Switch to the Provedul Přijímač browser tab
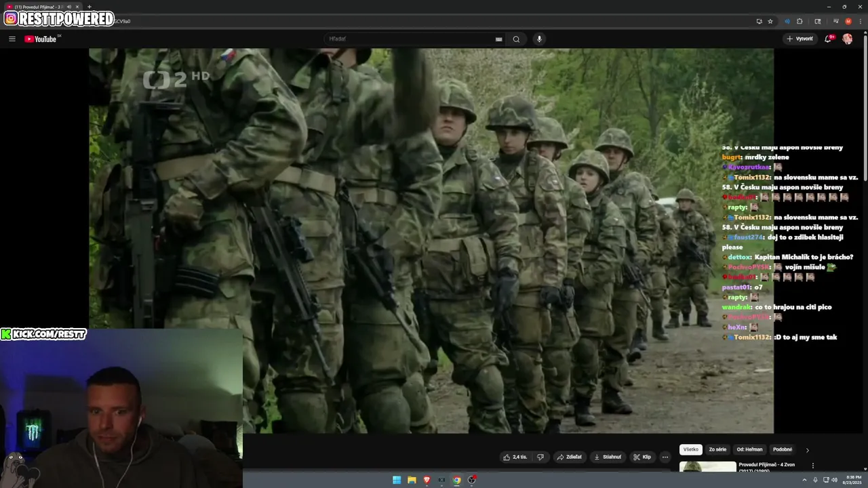The width and height of the screenshot is (868, 488). click(x=42, y=7)
